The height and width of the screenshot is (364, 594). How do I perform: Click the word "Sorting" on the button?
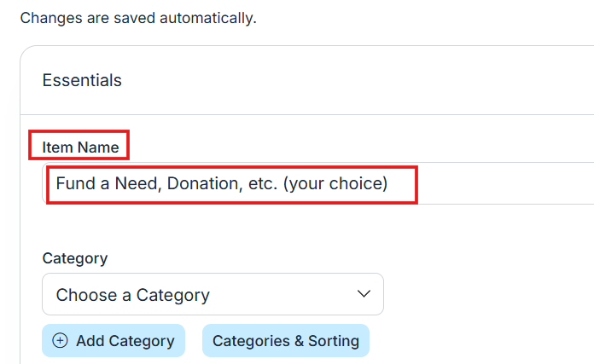[333, 341]
